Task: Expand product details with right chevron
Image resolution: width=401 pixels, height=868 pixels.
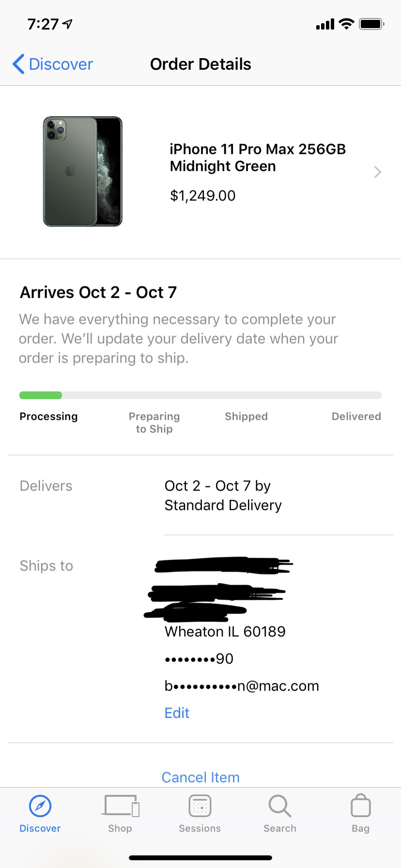Action: pyautogui.click(x=378, y=172)
